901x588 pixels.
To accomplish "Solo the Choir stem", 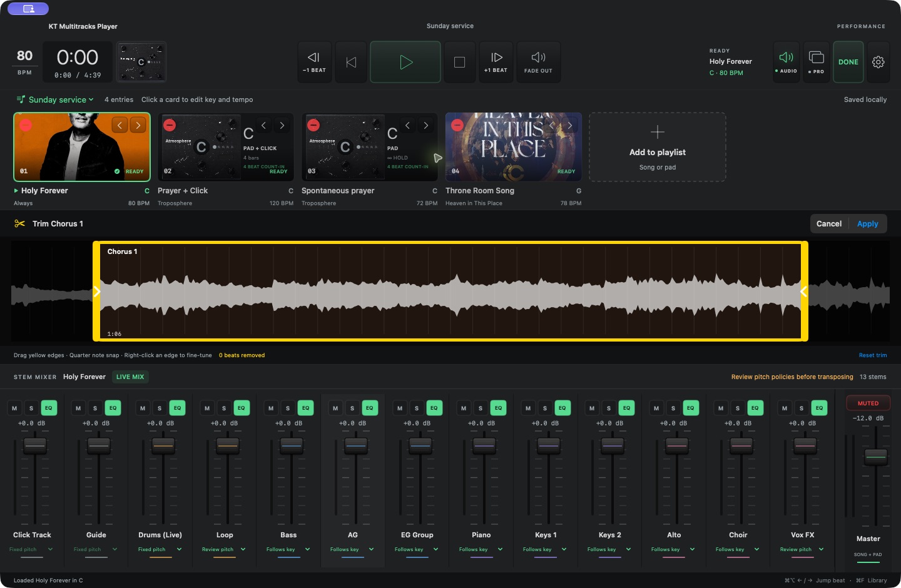I will 737,408.
